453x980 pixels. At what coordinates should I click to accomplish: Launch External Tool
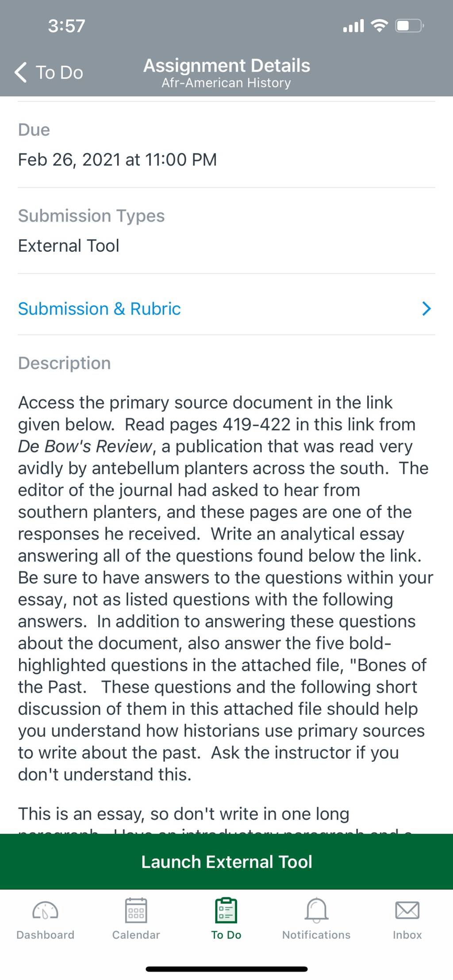tap(226, 861)
